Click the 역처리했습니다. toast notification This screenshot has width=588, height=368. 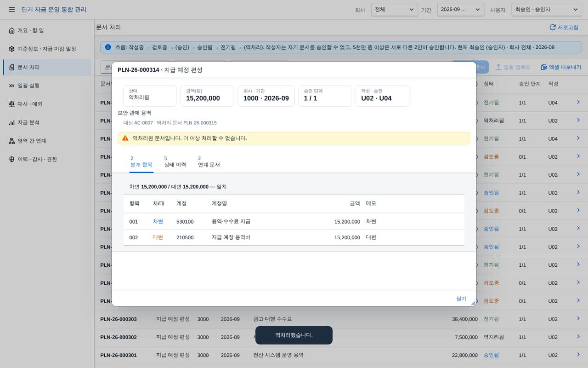point(294,335)
